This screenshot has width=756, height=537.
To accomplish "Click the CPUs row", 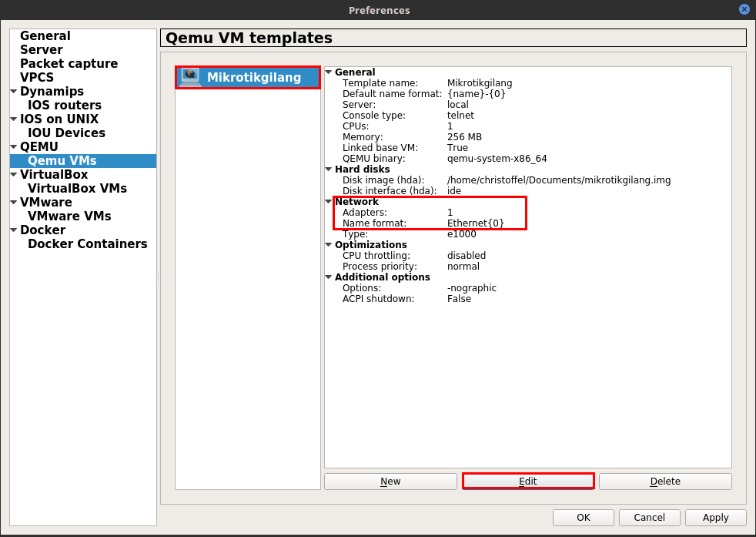I will [x=528, y=126].
